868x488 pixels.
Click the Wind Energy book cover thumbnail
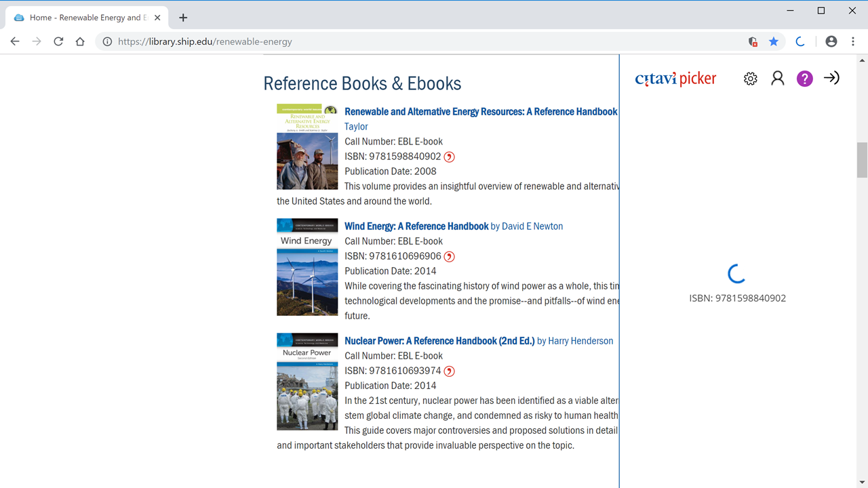(307, 267)
